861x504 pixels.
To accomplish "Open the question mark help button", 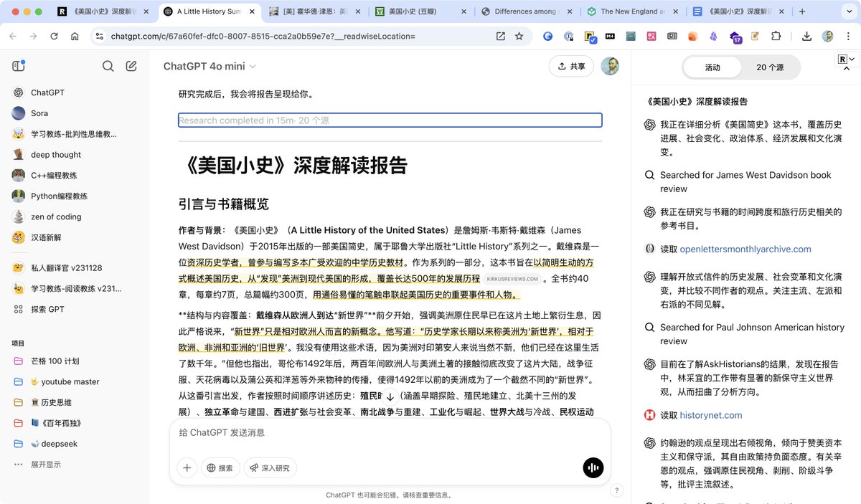I will (616, 490).
